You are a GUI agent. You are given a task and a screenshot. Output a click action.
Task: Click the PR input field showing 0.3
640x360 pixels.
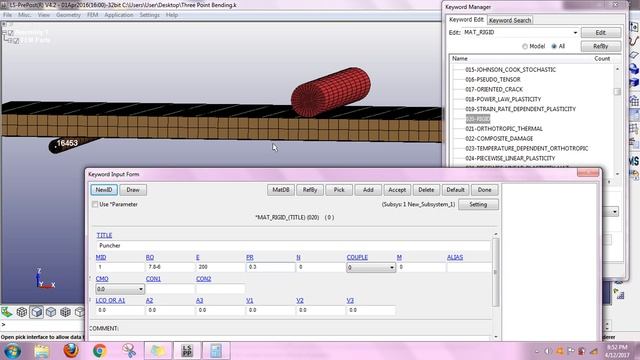point(270,267)
